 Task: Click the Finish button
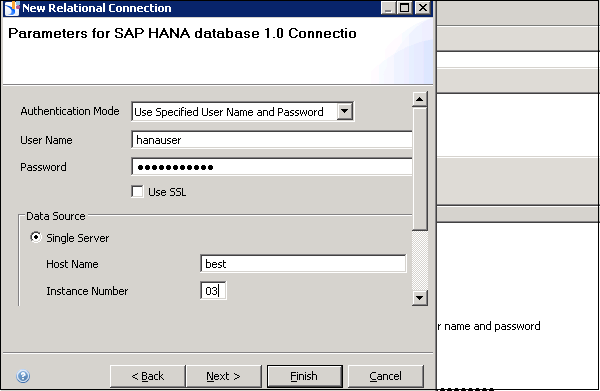(305, 376)
